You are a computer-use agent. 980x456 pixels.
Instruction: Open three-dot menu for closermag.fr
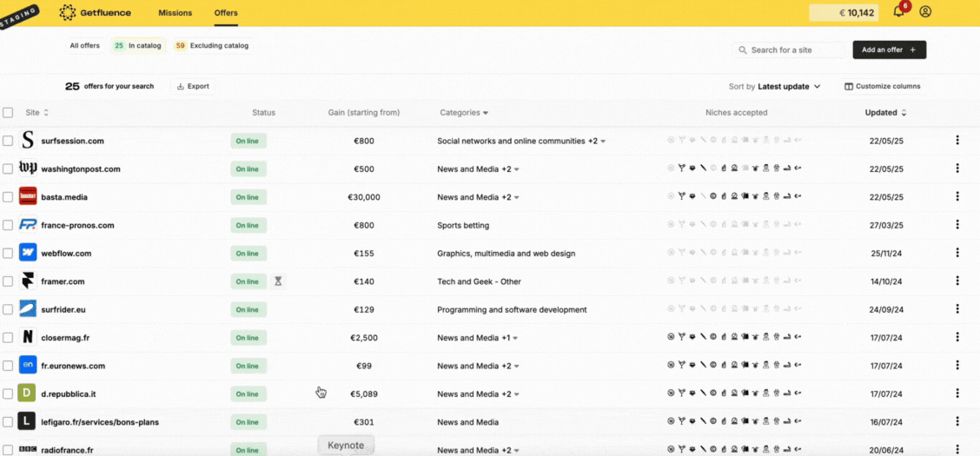pyautogui.click(x=957, y=338)
